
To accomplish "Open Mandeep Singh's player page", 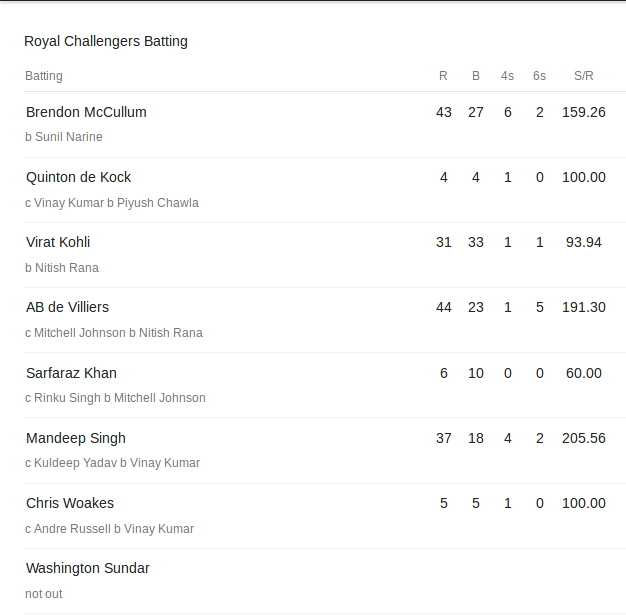I will [76, 438].
